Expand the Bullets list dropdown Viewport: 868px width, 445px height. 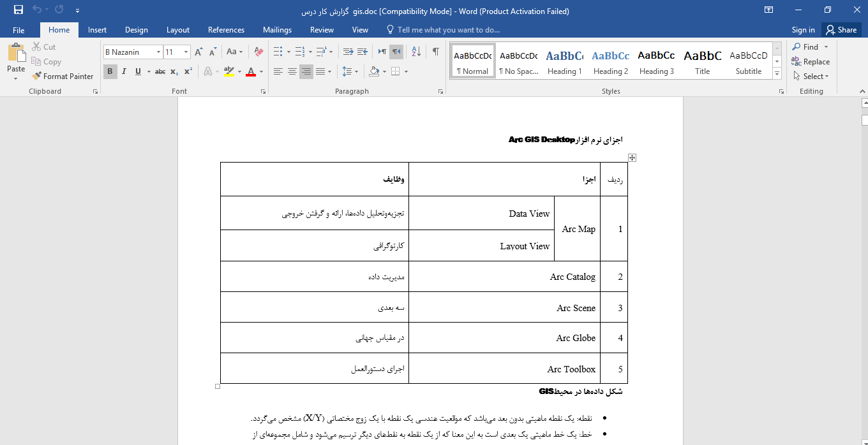[x=288, y=52]
